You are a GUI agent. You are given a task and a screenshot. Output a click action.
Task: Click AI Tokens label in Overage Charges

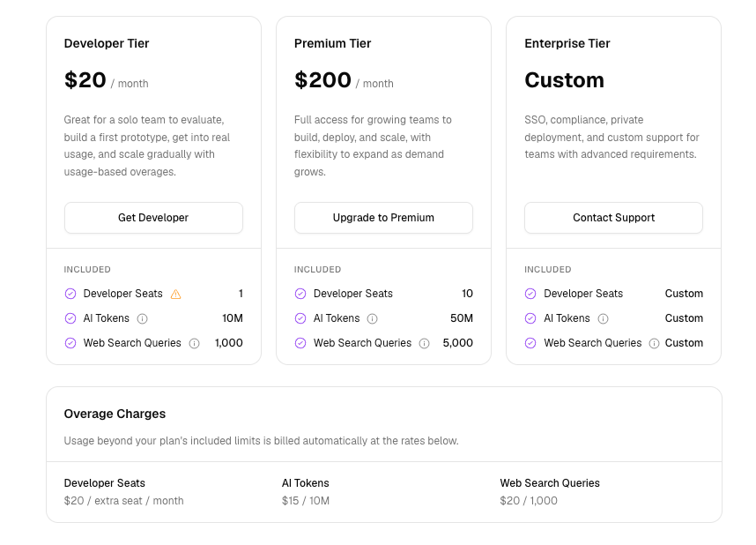click(x=306, y=482)
